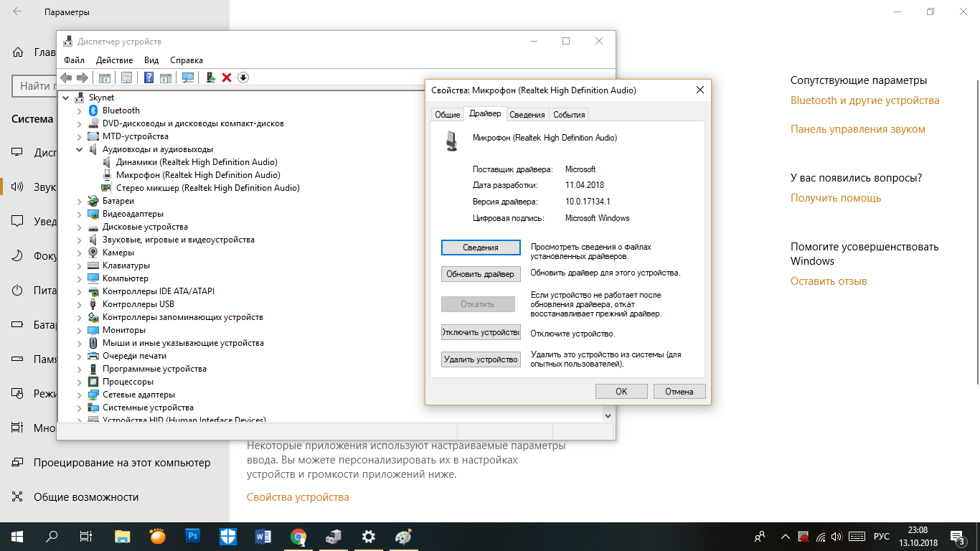Click the microphone icon in the Properties dialog
Screen dimensions: 980x551
[x=451, y=141]
